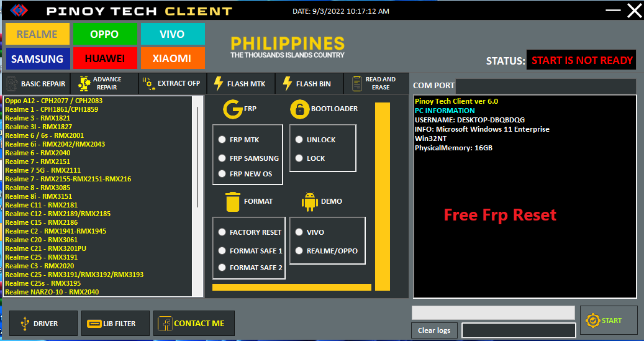Switch to the Advance Repair tab

pyautogui.click(x=104, y=84)
